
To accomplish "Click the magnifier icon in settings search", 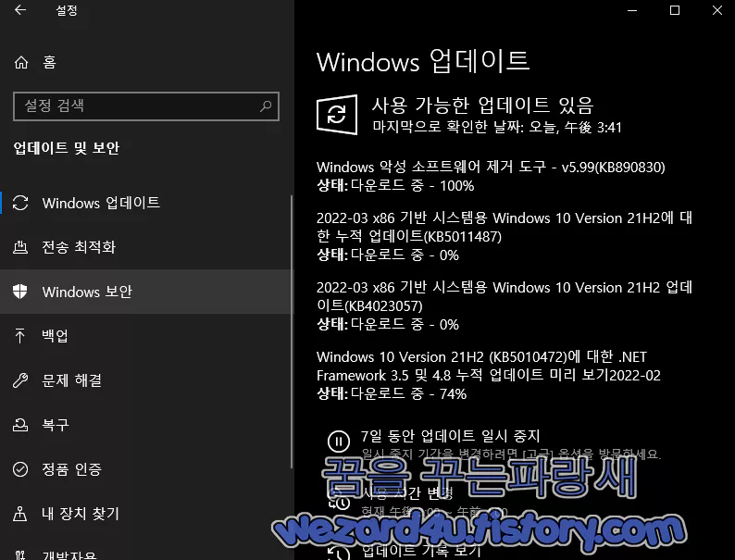I will [266, 106].
